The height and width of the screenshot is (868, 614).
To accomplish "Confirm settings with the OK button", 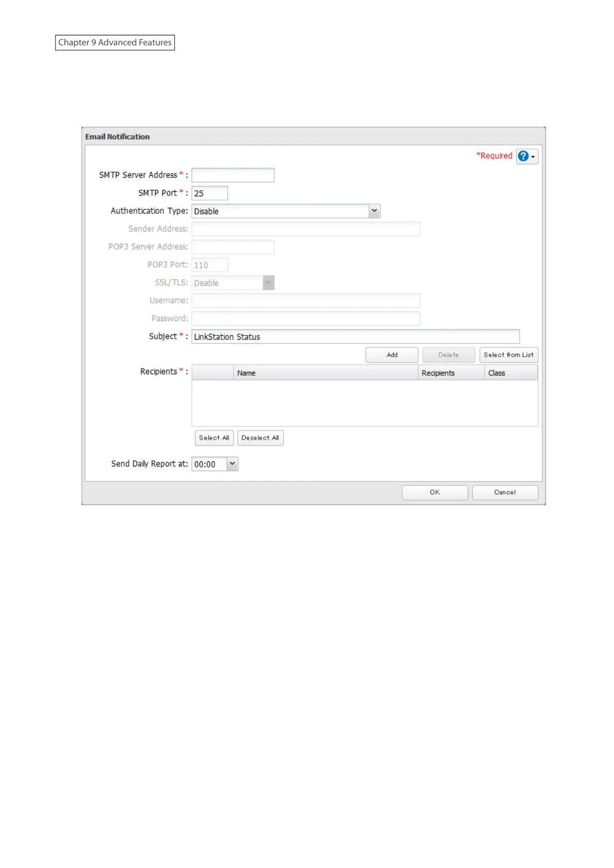I will coord(435,493).
